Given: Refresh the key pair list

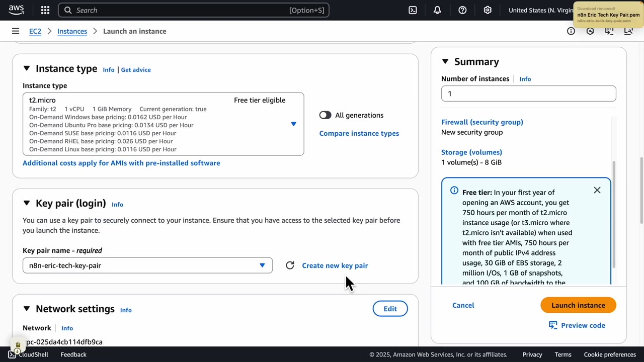Looking at the screenshot, I should 290,265.
